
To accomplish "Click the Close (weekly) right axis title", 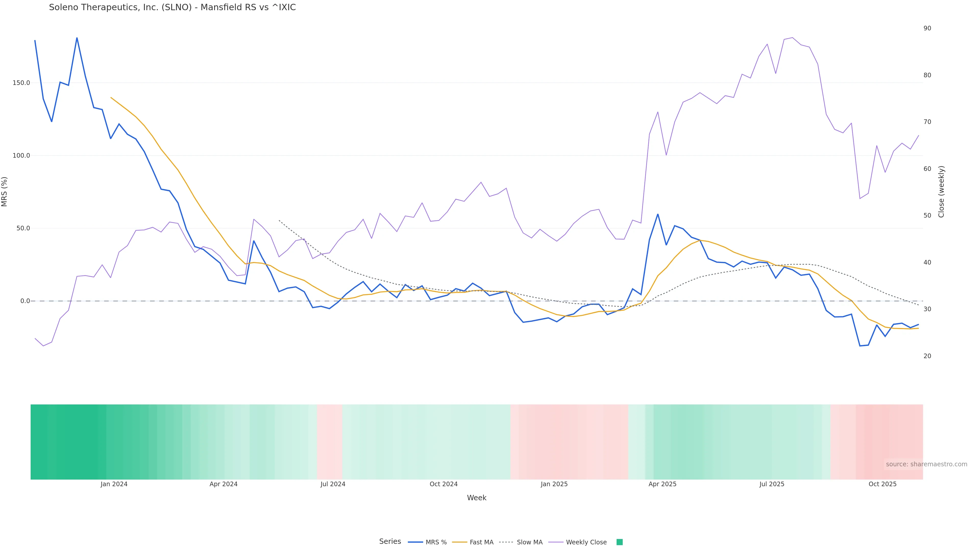I will tap(941, 192).
